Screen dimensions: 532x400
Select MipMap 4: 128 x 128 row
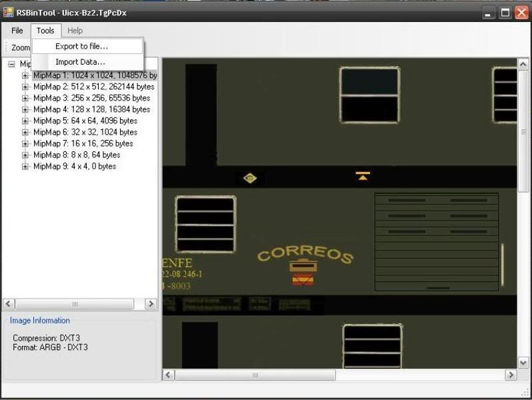tap(91, 109)
